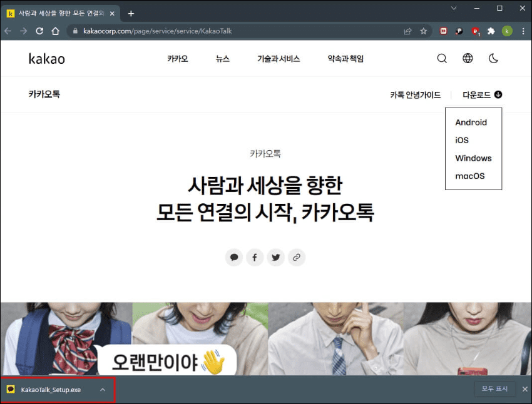Click the 카카오톡 page title link
Viewport: 532px width, 404px height.
pos(44,94)
